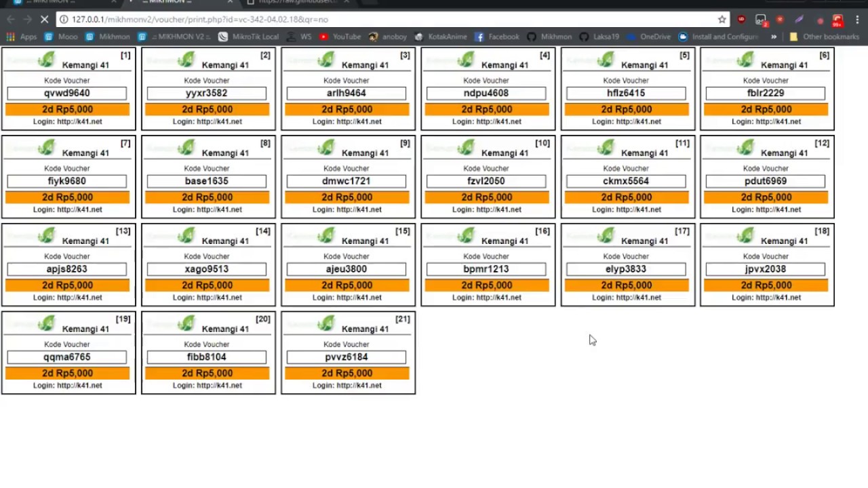This screenshot has width=868, height=488.
Task: Select voucher code pvvz6184
Action: (x=347, y=358)
